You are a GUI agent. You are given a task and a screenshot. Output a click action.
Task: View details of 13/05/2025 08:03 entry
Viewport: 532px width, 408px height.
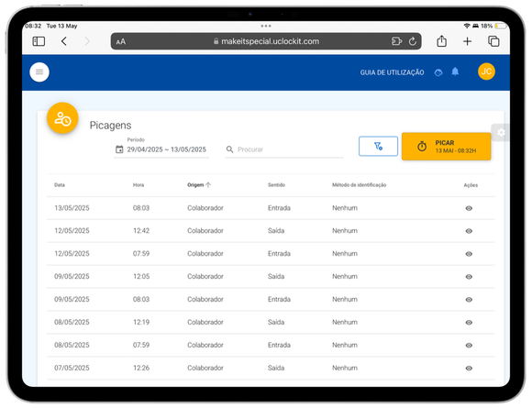(x=469, y=208)
